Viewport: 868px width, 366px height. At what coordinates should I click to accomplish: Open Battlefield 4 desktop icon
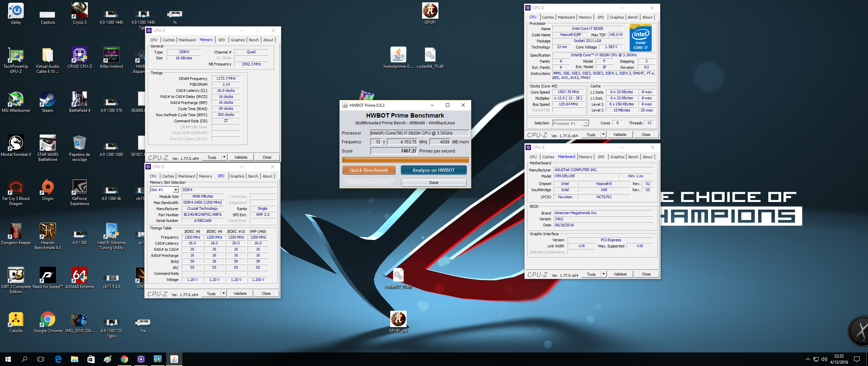pyautogui.click(x=80, y=102)
